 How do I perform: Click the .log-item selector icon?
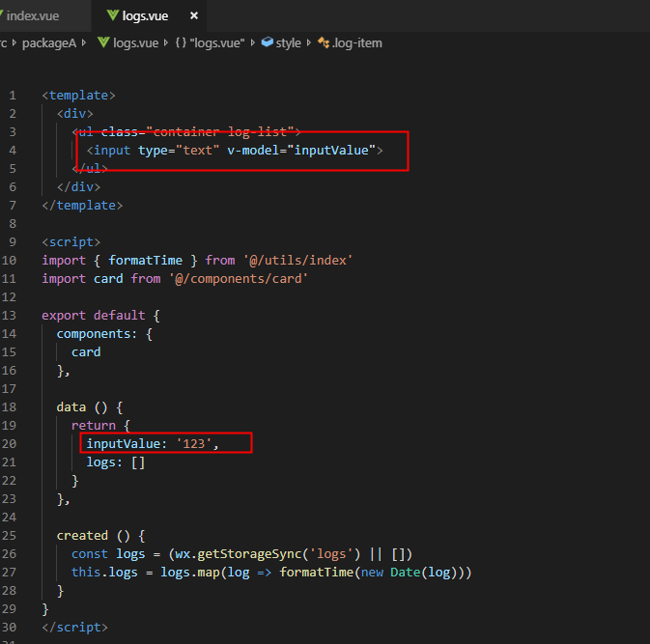[x=324, y=42]
